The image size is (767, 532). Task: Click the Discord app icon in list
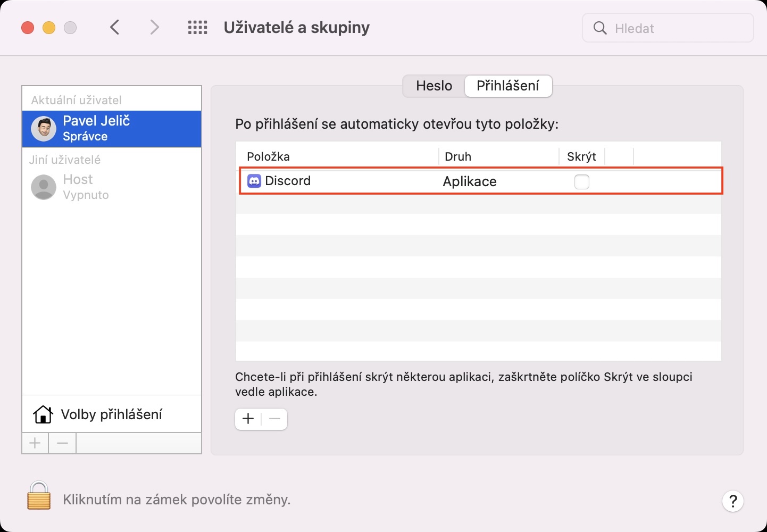pyautogui.click(x=254, y=181)
